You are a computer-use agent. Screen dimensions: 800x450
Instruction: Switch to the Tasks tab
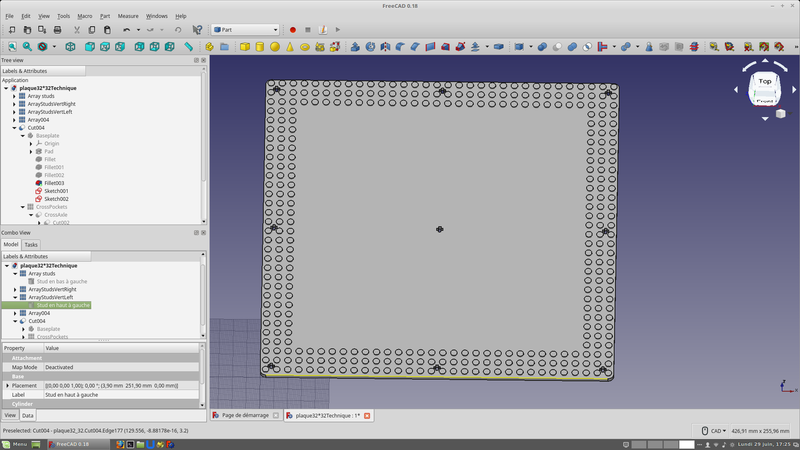[x=31, y=244]
